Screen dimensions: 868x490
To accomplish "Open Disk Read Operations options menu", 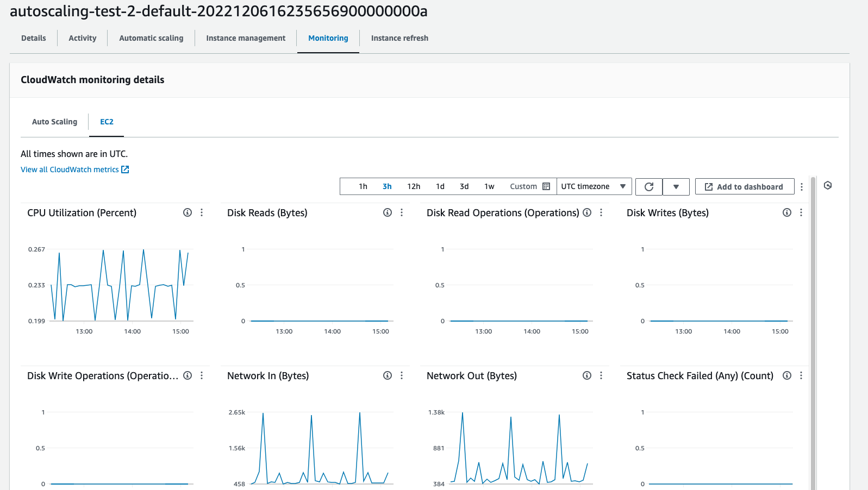I will point(601,212).
